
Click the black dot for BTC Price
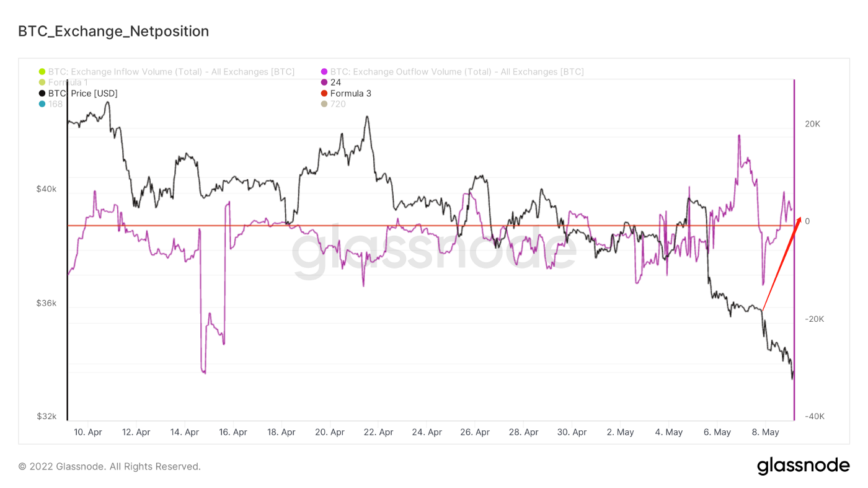(42, 94)
